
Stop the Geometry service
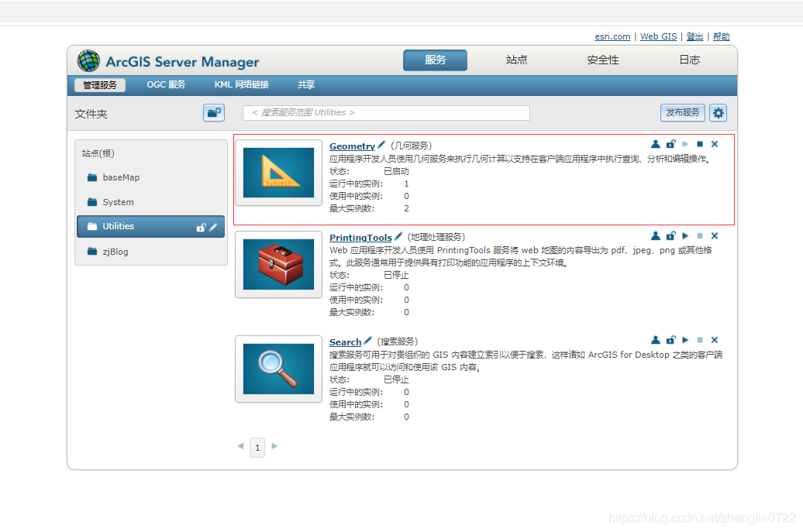coord(700,144)
